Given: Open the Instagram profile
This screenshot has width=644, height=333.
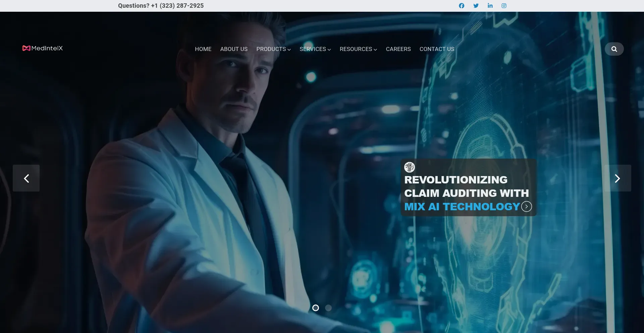Looking at the screenshot, I should click(504, 5).
